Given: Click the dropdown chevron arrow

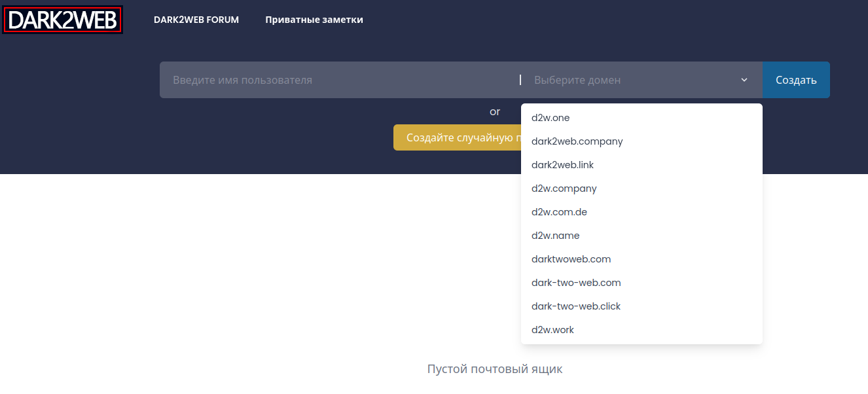Looking at the screenshot, I should tap(744, 80).
